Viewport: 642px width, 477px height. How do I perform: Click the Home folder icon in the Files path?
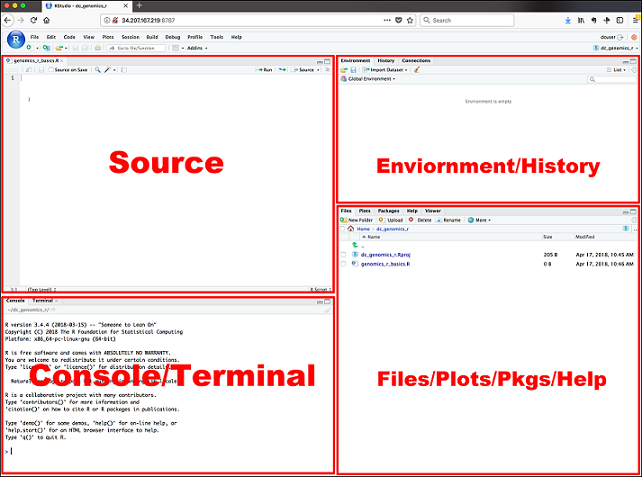[x=353, y=229]
